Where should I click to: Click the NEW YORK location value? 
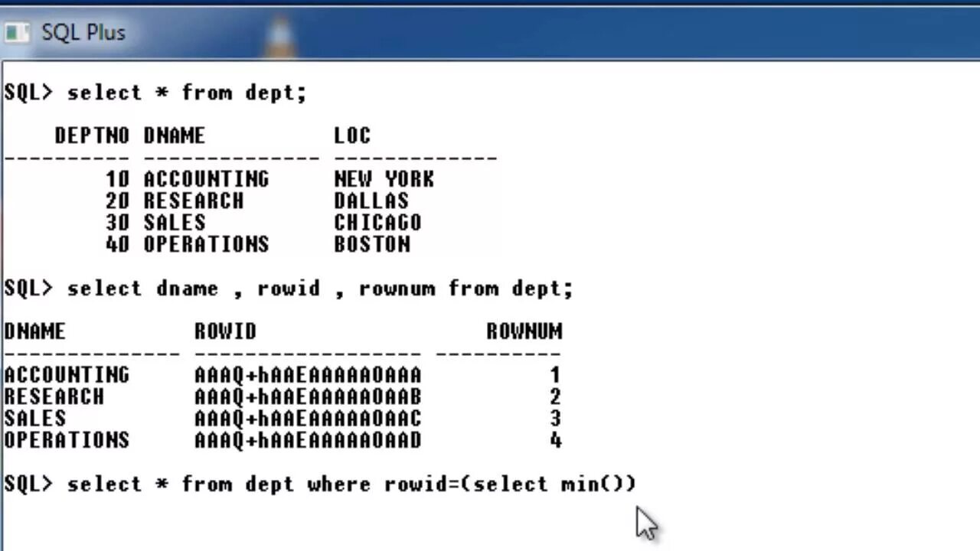click(384, 179)
